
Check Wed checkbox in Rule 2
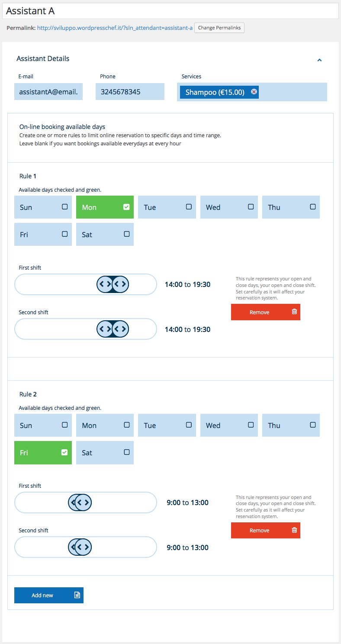[251, 425]
